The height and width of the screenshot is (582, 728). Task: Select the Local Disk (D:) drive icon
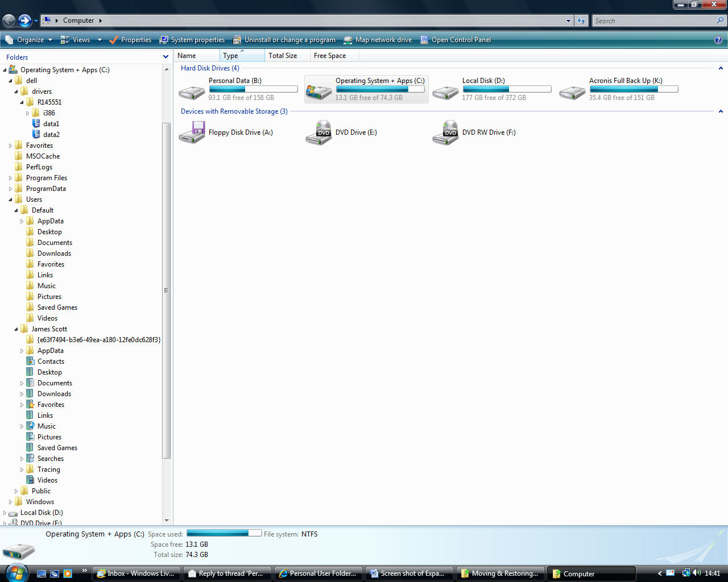tap(445, 92)
